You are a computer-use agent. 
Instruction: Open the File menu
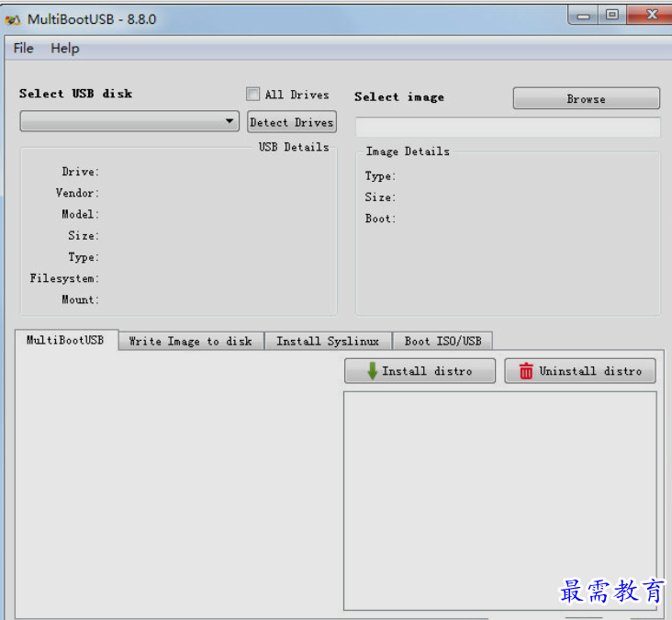(24, 48)
